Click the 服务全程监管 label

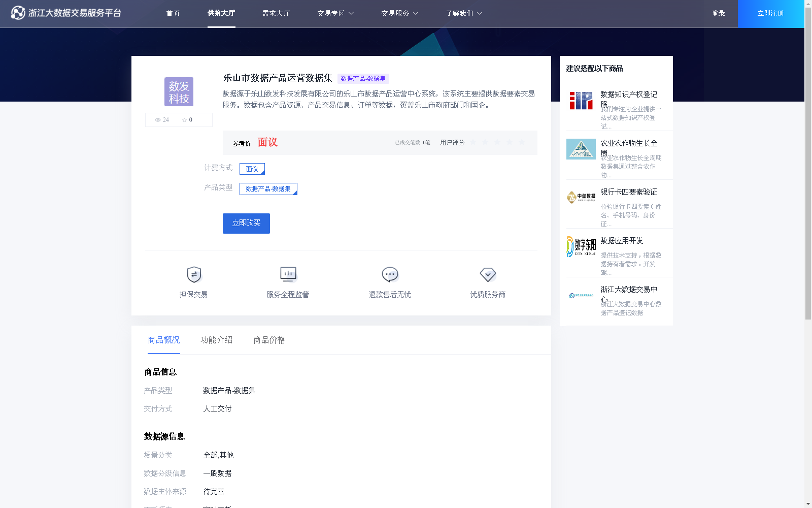[288, 295]
